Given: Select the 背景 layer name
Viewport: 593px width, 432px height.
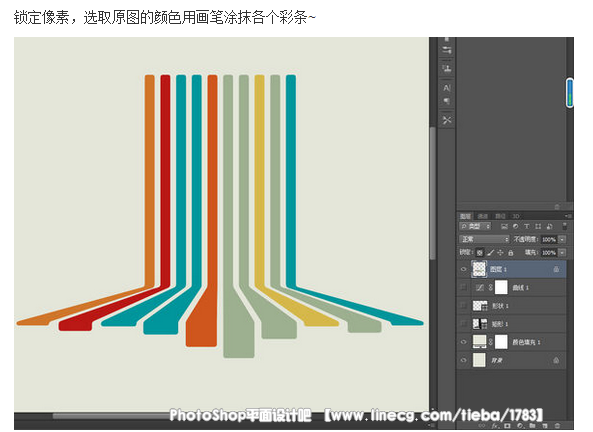Looking at the screenshot, I should click(496, 361).
